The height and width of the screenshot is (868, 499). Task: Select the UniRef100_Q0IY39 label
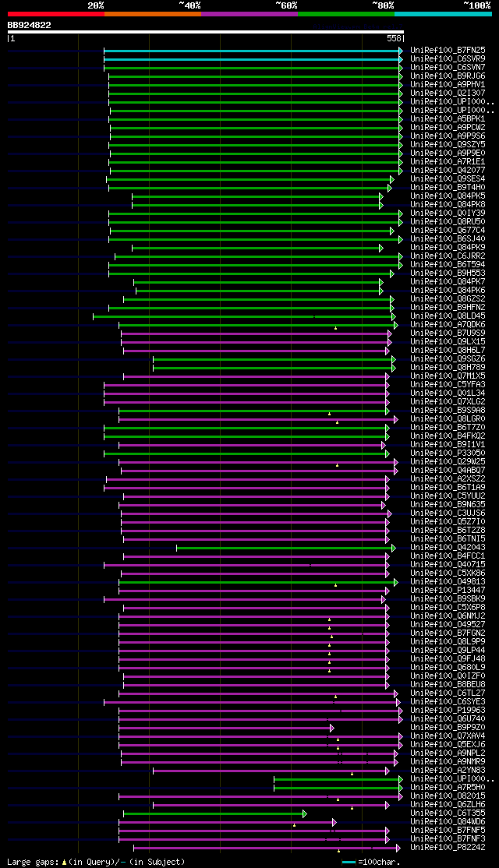click(x=448, y=213)
